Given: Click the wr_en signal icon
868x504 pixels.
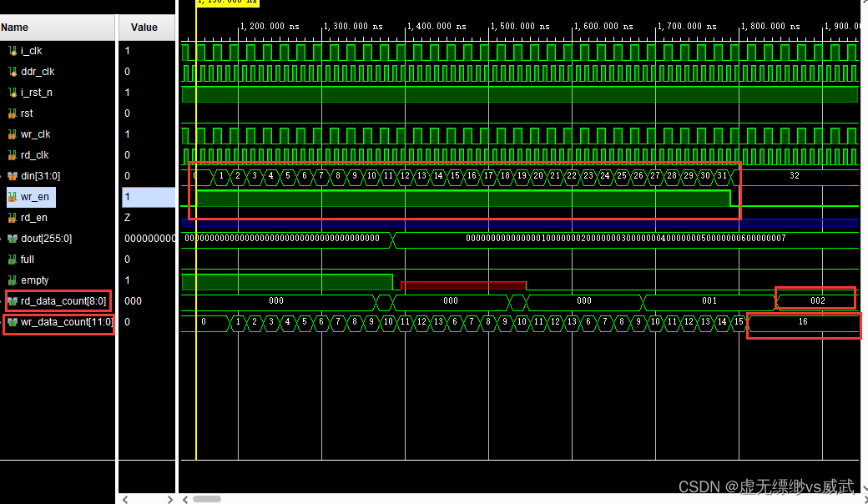Looking at the screenshot, I should (13, 197).
